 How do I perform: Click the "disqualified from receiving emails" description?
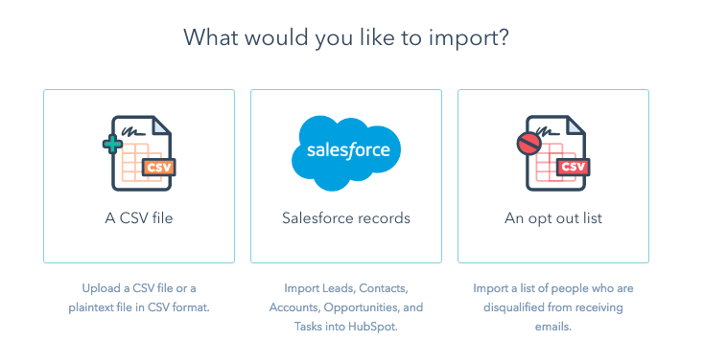click(553, 317)
